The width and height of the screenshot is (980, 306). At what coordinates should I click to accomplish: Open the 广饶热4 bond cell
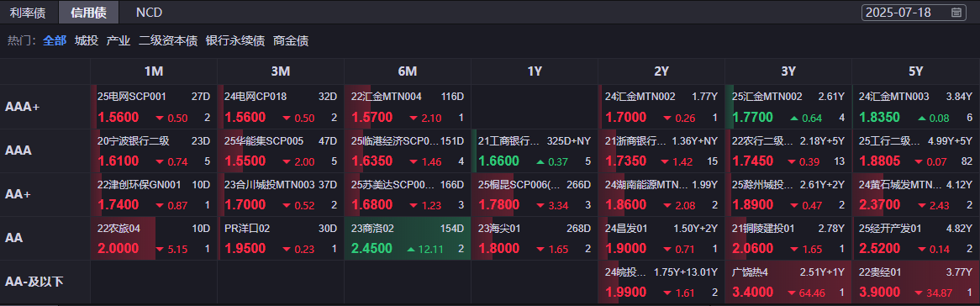[788, 282]
